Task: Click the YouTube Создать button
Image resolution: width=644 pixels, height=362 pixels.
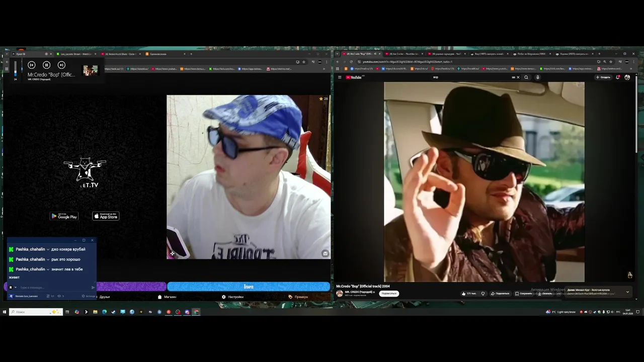Action: pos(603,77)
